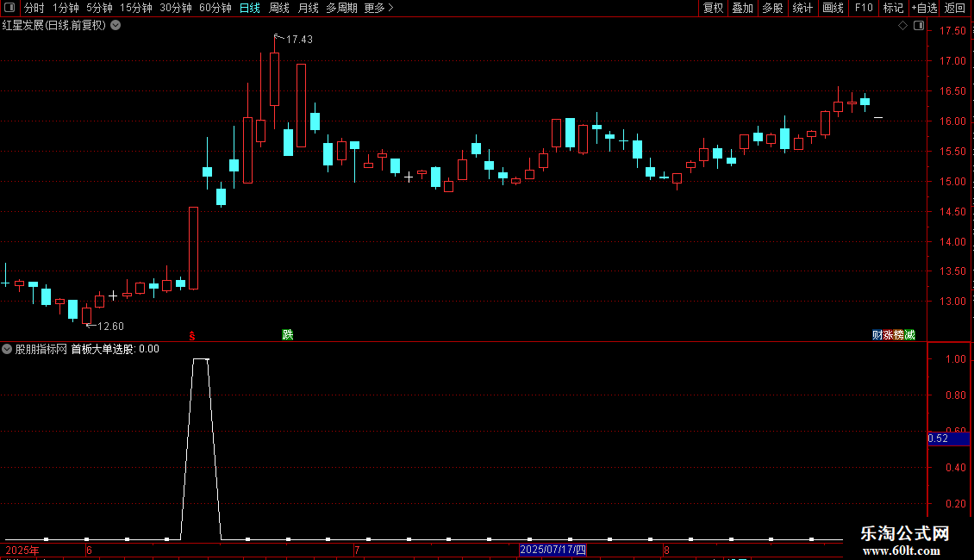
Task: Expand the 股朋指标网 indicator menu arrow
Action: tap(7, 349)
